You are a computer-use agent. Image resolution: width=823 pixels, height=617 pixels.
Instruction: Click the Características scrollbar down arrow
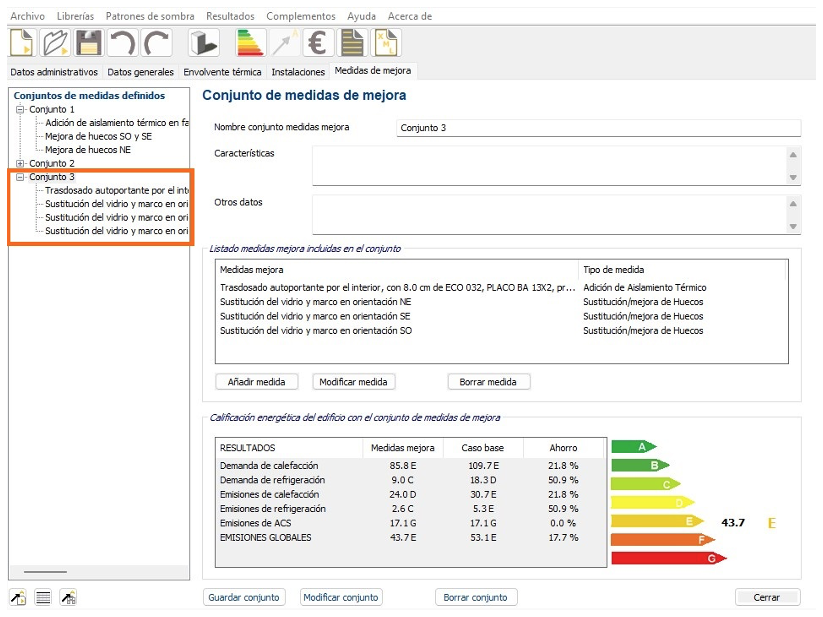tap(793, 178)
